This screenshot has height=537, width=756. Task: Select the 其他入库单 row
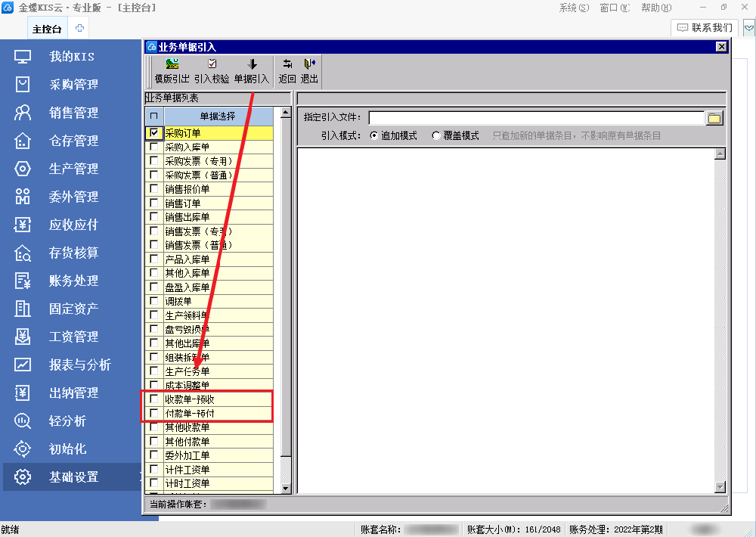209,273
